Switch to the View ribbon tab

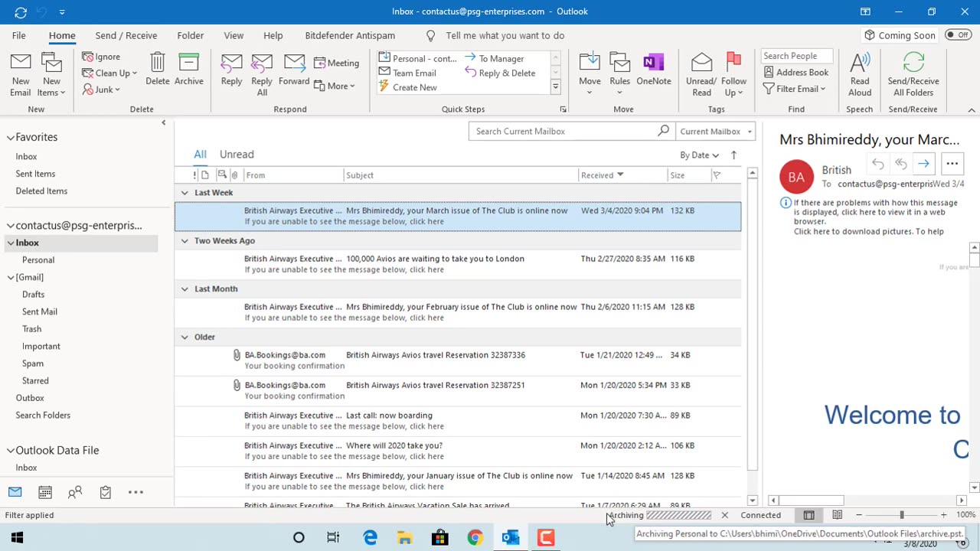[x=234, y=35]
